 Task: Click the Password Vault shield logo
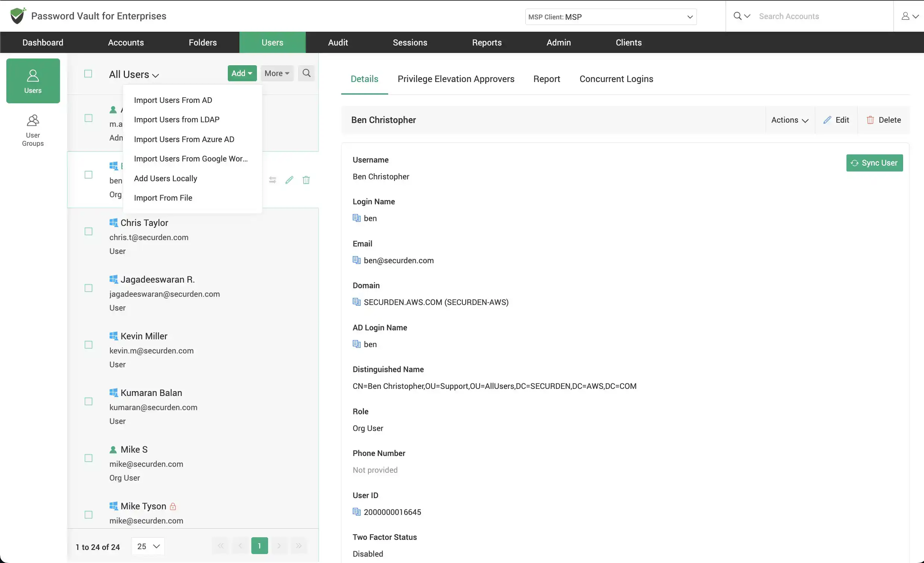(18, 16)
